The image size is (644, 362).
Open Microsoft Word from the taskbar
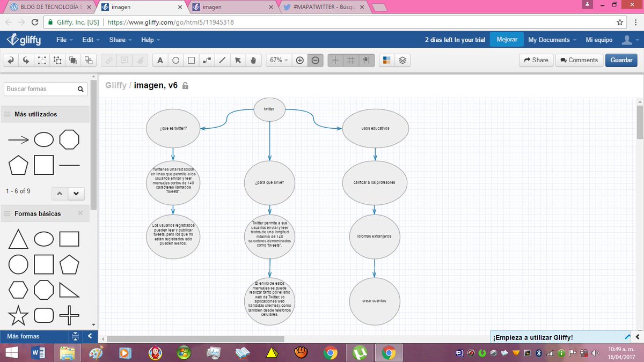(x=39, y=352)
